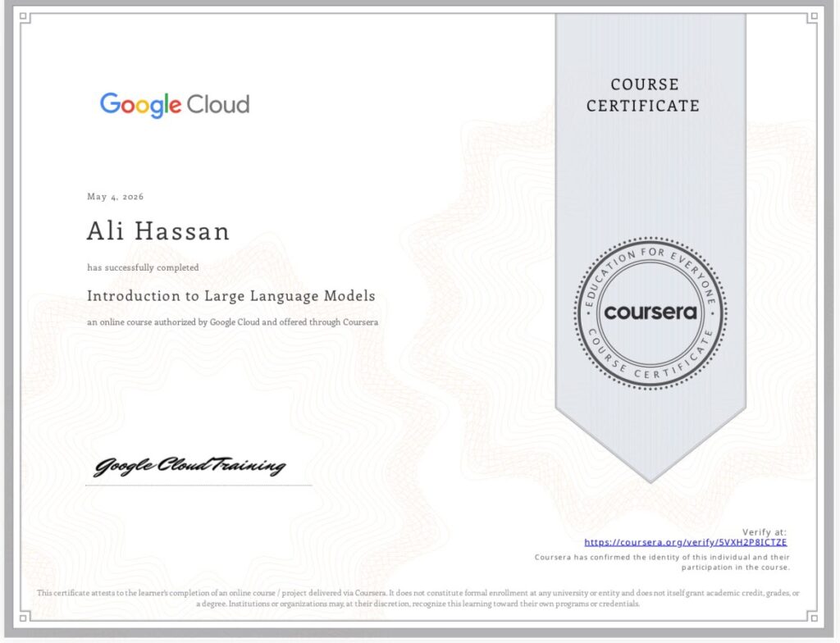
Task: Click the Google Cloud Training signature
Action: click(189, 466)
